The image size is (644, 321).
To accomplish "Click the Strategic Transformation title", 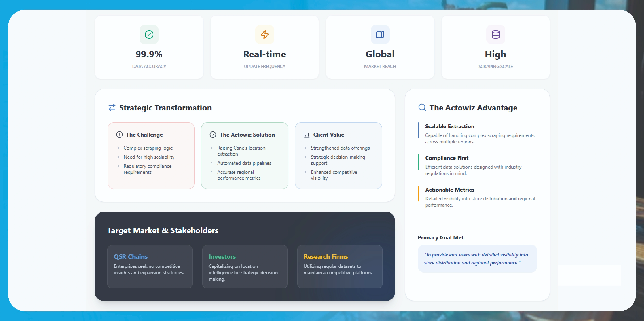I will [x=165, y=108].
